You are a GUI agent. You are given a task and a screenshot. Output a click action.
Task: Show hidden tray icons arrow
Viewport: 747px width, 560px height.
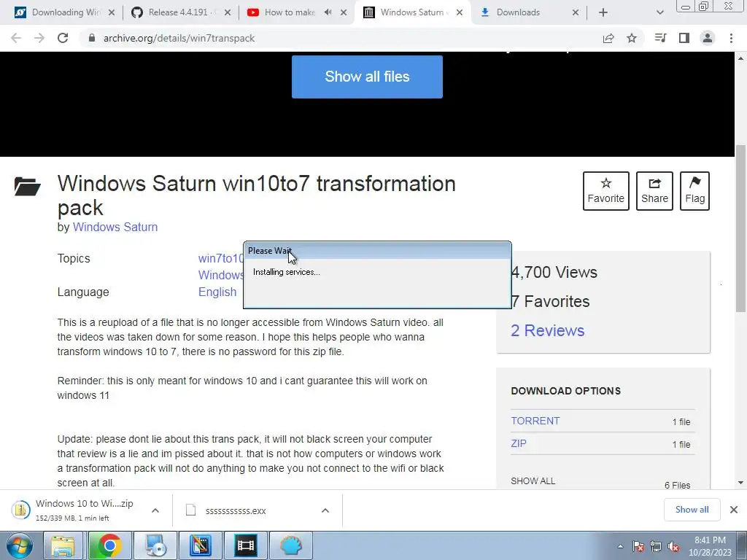(x=620, y=546)
